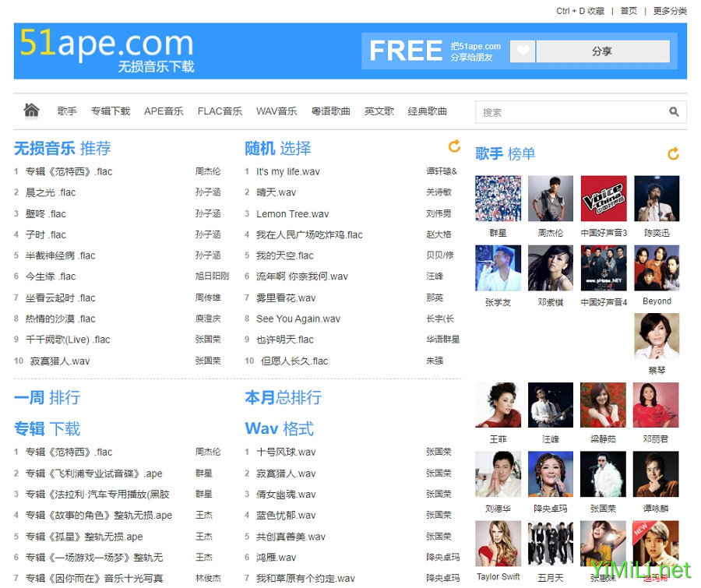Open 张学友 singer thumbnail
Image resolution: width=701 pixels, height=588 pixels.
(x=498, y=268)
